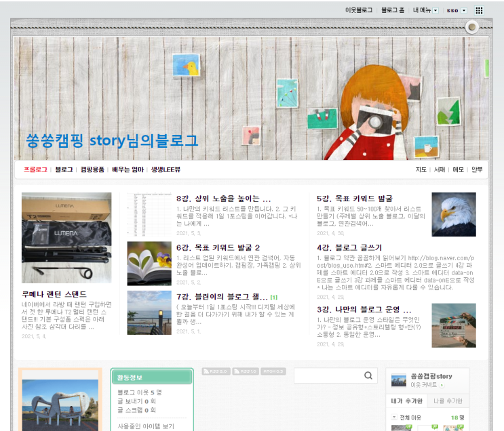Screen dimensions: 504x431
Task: Click the 이웃 커넥트 label
Action: point(424,385)
